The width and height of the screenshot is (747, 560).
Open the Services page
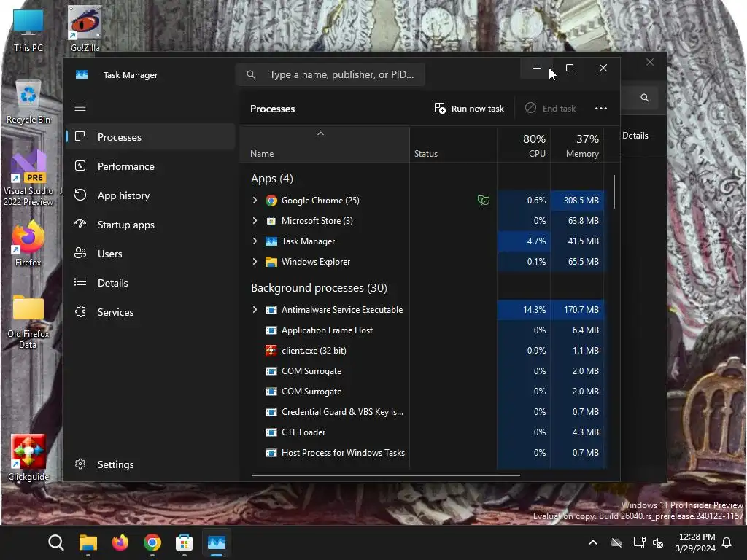[150, 312]
